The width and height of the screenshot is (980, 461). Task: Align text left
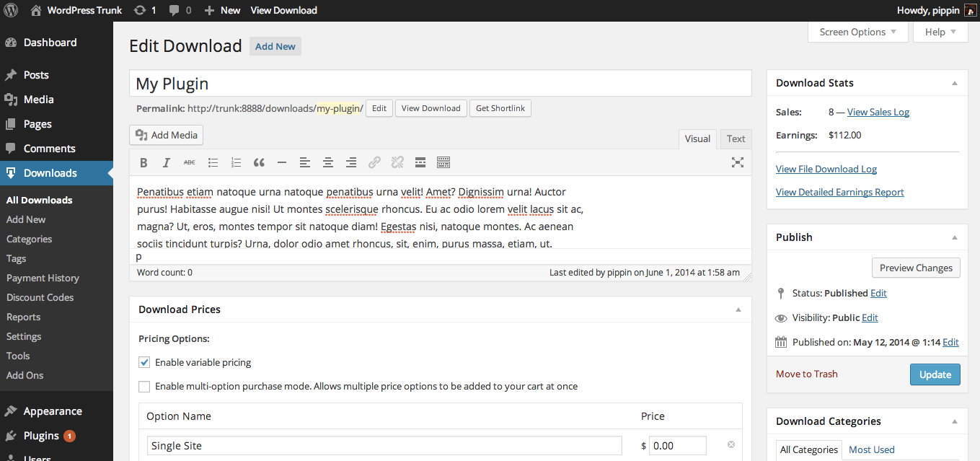(x=305, y=162)
